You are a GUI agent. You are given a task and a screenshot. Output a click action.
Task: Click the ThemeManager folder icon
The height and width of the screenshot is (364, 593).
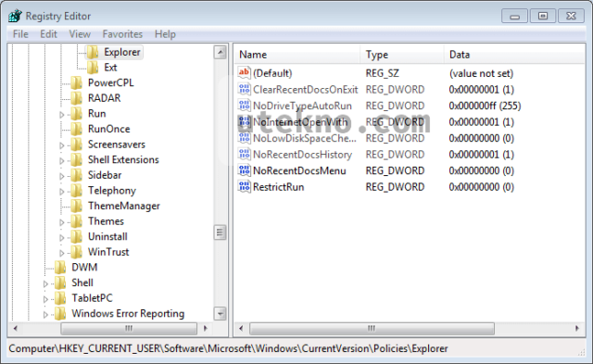[76, 206]
